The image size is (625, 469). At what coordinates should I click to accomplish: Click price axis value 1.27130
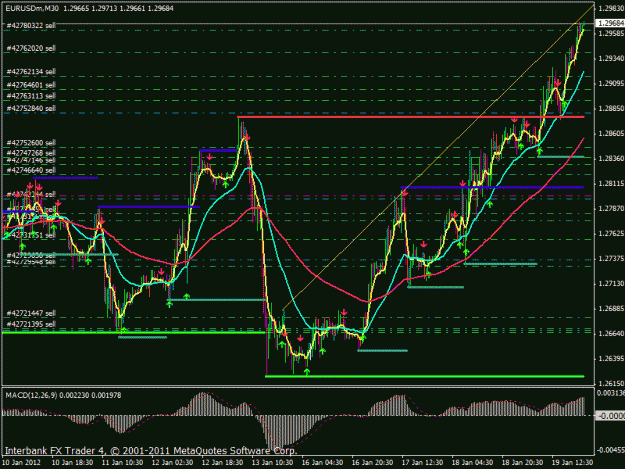[611, 283]
